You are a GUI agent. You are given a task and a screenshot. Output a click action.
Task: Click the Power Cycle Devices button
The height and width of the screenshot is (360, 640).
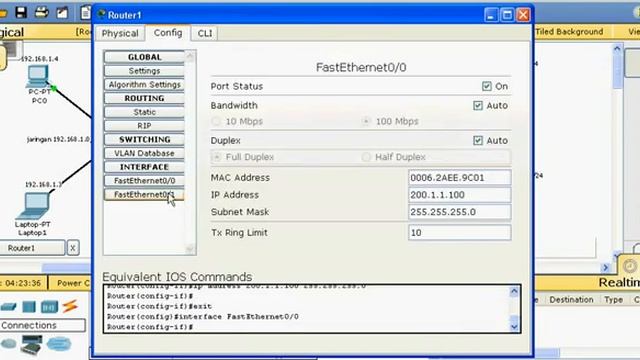click(x=71, y=283)
